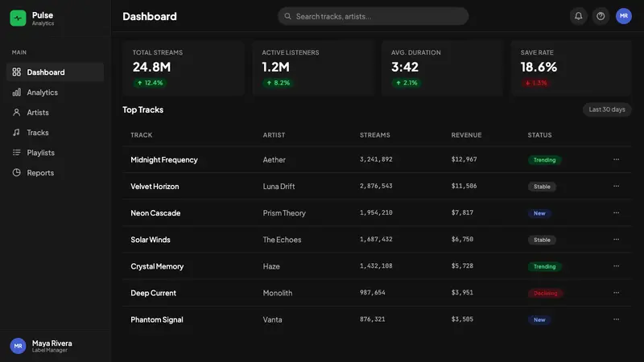Open Analytics in the sidebar
Viewport: 644px width, 362px height.
(x=55, y=93)
